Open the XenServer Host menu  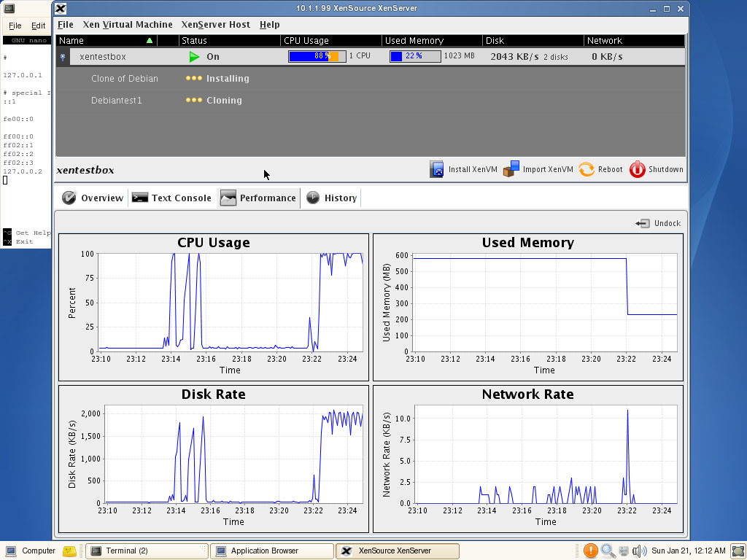pyautogui.click(x=215, y=25)
